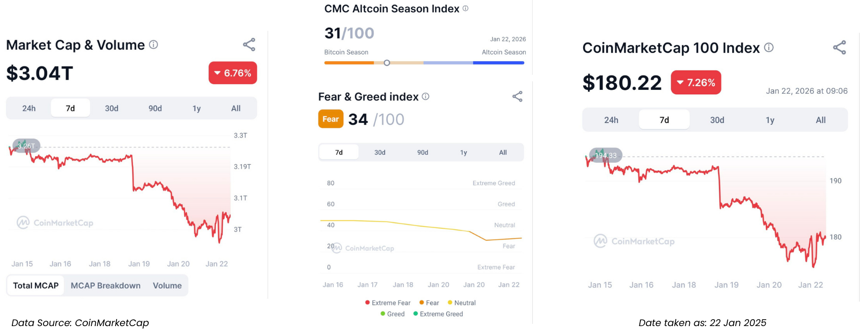Screen dimensions: 868x333
Task: Open info icon beside Market Cap & Volume
Action: pos(154,45)
